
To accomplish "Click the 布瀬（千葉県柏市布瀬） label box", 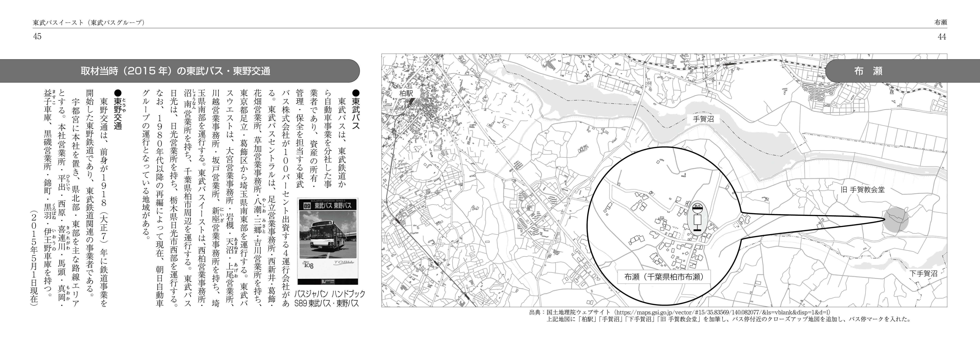I will click(x=664, y=277).
